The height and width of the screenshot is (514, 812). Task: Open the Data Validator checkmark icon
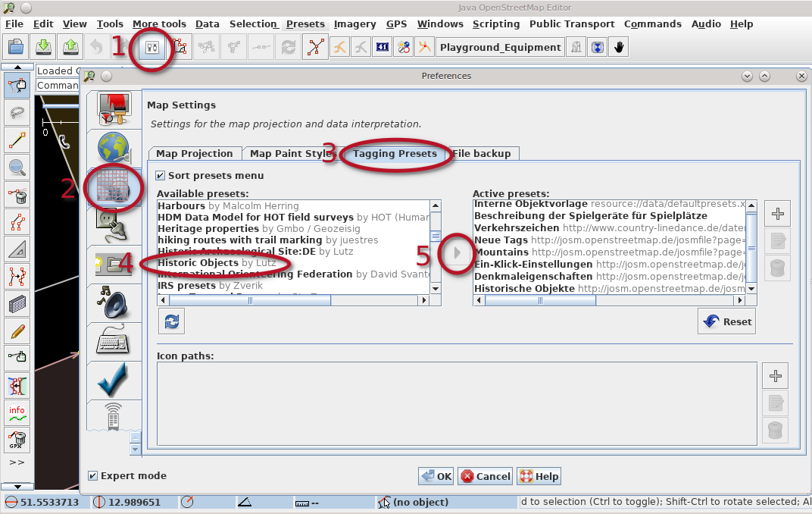(114, 381)
